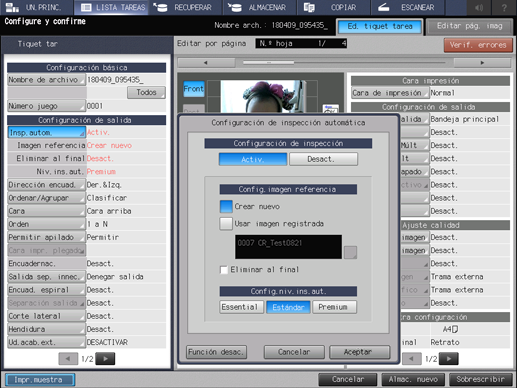Go to previous page of left ticket panel
This screenshot has height=388, width=517.
pos(68,359)
